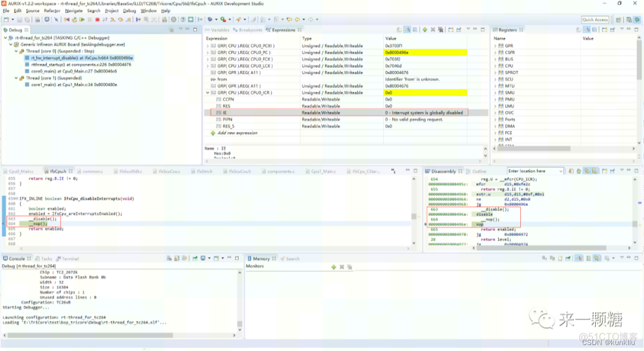Screen dimensions: 644x351
Task: Click the Help question-mark toolbar icon
Action: (183, 19)
